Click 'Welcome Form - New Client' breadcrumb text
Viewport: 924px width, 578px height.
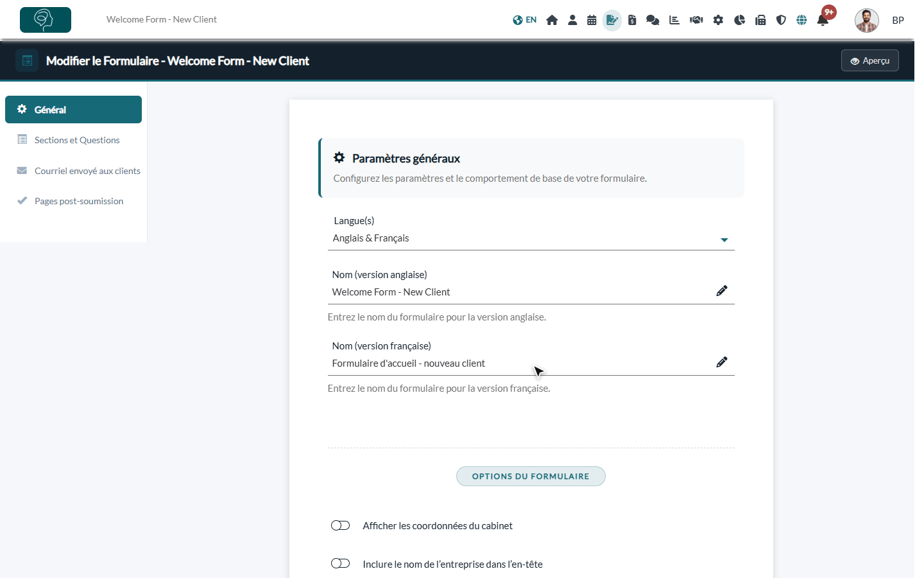[162, 19]
